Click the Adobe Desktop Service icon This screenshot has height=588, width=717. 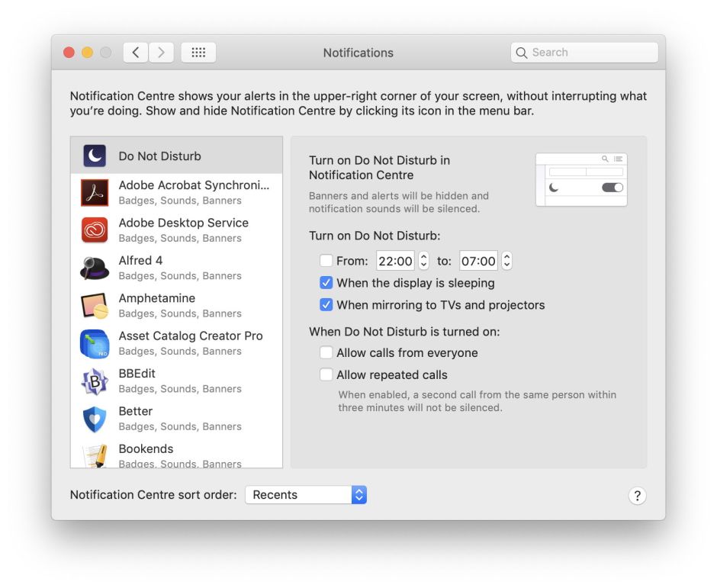pyautogui.click(x=95, y=230)
